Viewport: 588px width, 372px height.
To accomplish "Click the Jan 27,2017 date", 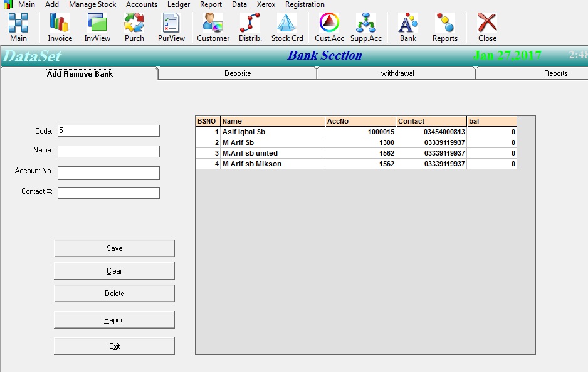I will [x=507, y=56].
